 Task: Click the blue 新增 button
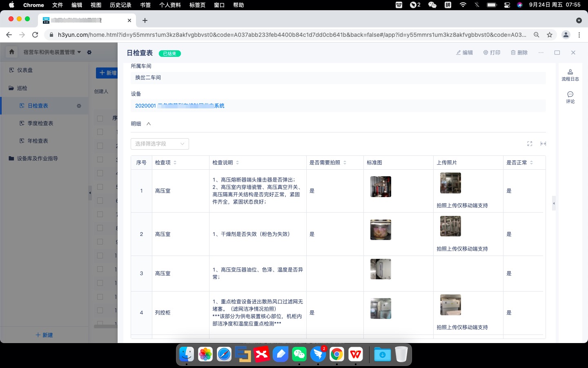click(x=107, y=73)
